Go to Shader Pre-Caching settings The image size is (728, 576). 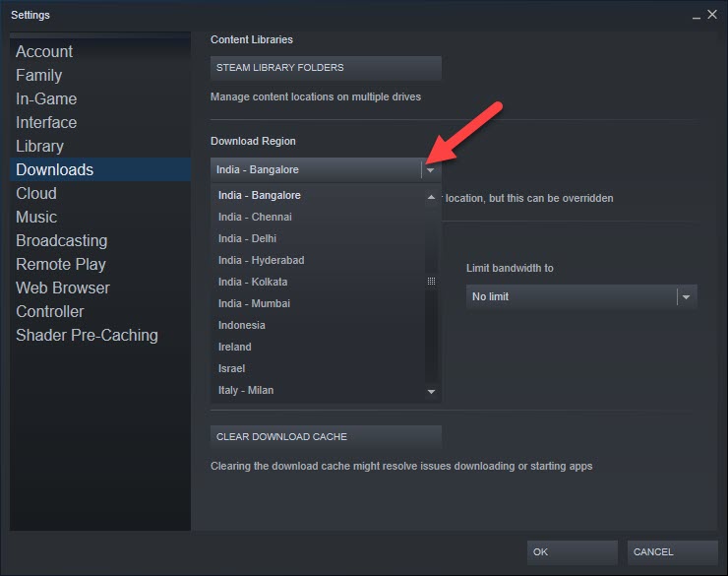tap(87, 335)
